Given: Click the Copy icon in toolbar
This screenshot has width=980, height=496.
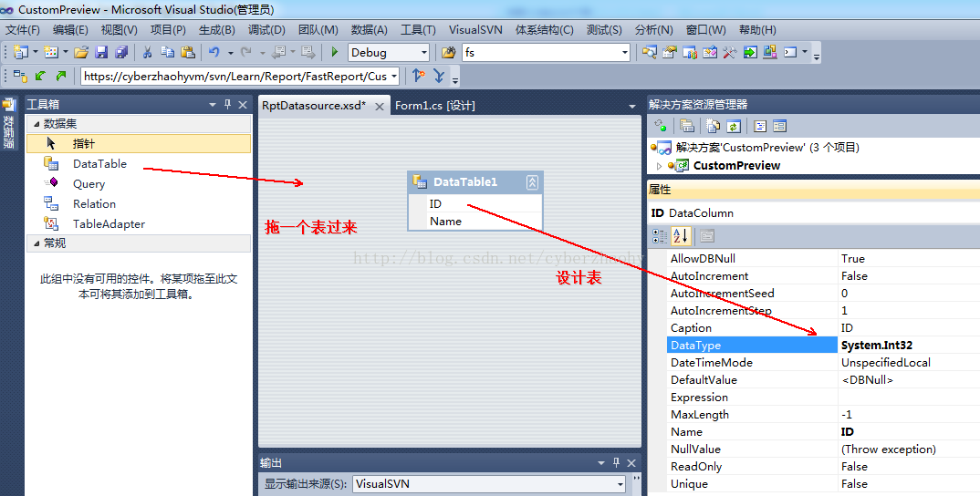Looking at the screenshot, I should pos(168,53).
